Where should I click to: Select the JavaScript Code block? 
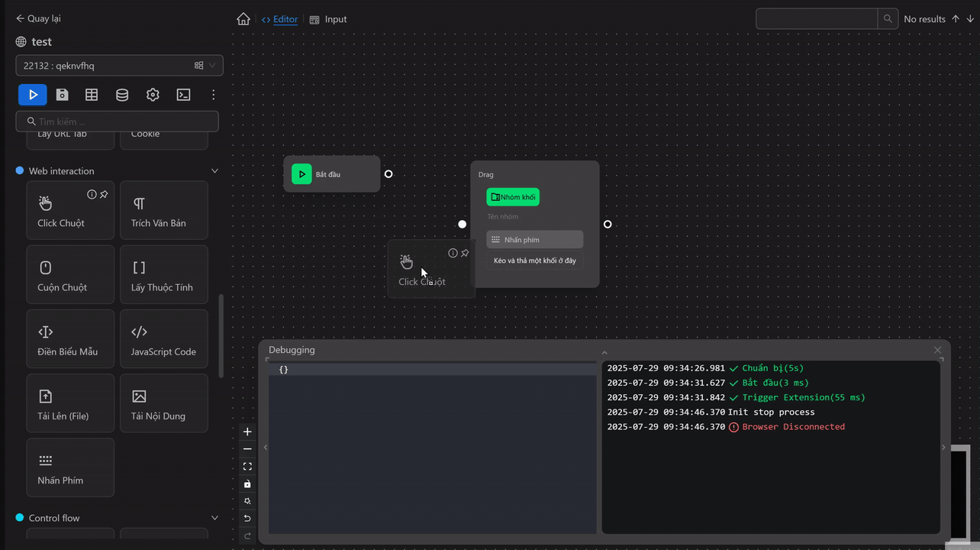tap(163, 339)
